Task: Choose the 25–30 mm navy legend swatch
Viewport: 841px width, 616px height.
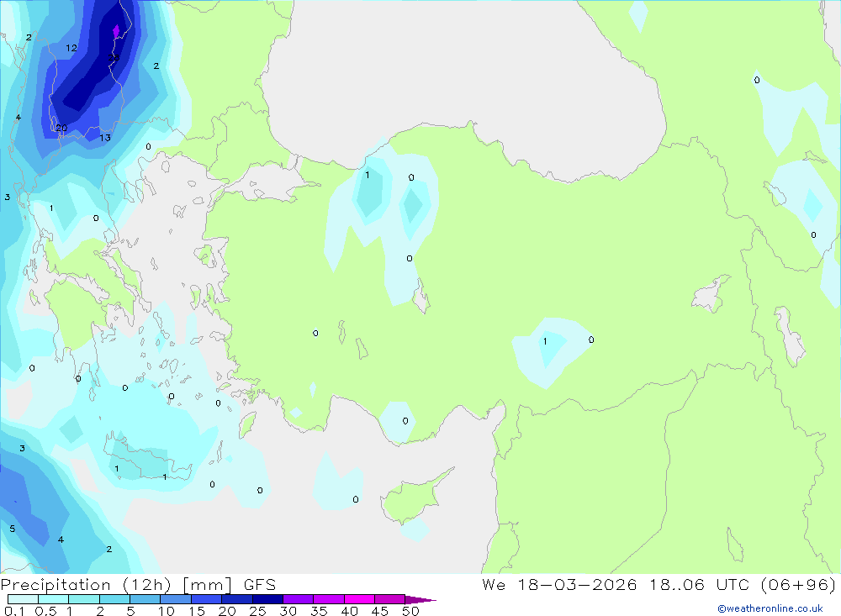Action: [x=267, y=599]
